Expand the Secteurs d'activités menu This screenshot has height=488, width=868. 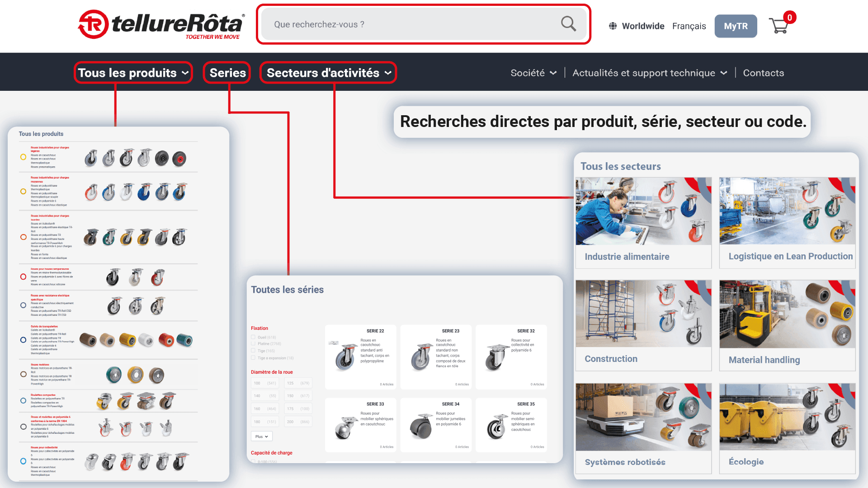pos(328,73)
